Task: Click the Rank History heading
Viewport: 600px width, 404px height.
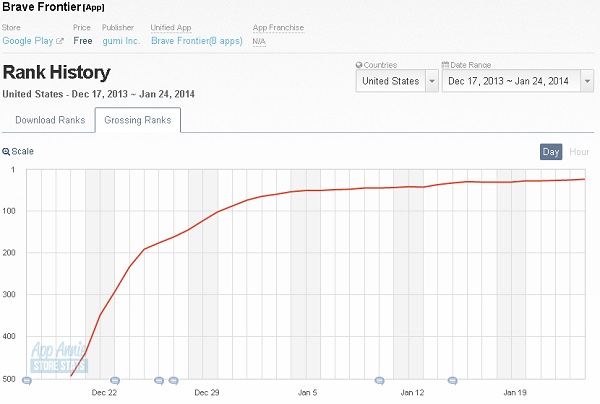Action: [57, 72]
